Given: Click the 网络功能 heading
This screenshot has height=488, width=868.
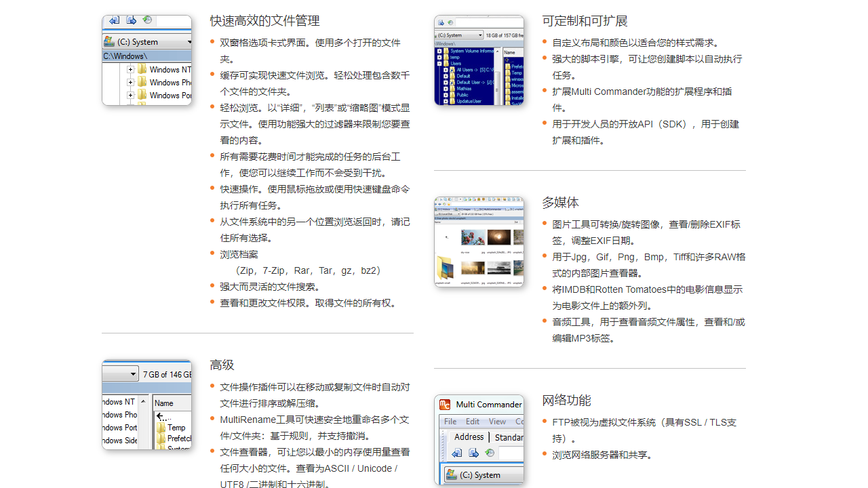Looking at the screenshot, I should pyautogui.click(x=566, y=401).
